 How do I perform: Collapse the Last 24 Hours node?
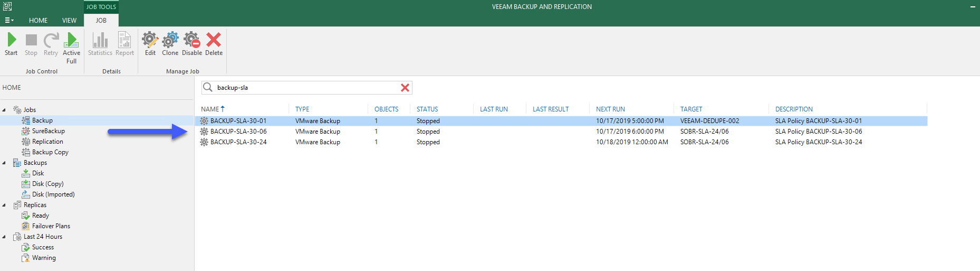tap(4, 237)
